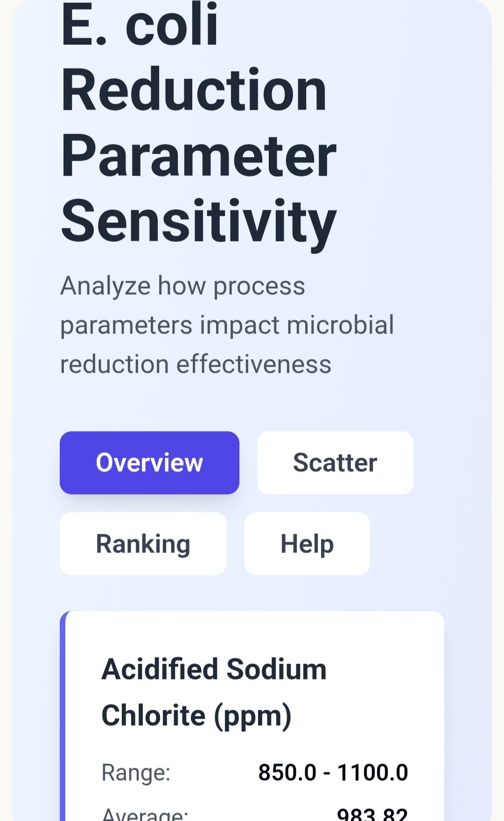Click the word "Reduction" in the heading
The image size is (504, 821).
coord(194,90)
